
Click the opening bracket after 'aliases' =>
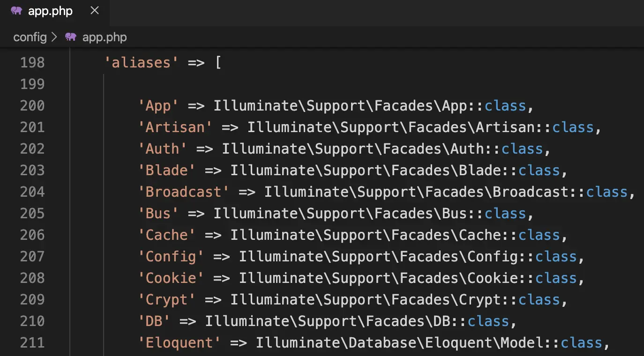pyautogui.click(x=218, y=63)
